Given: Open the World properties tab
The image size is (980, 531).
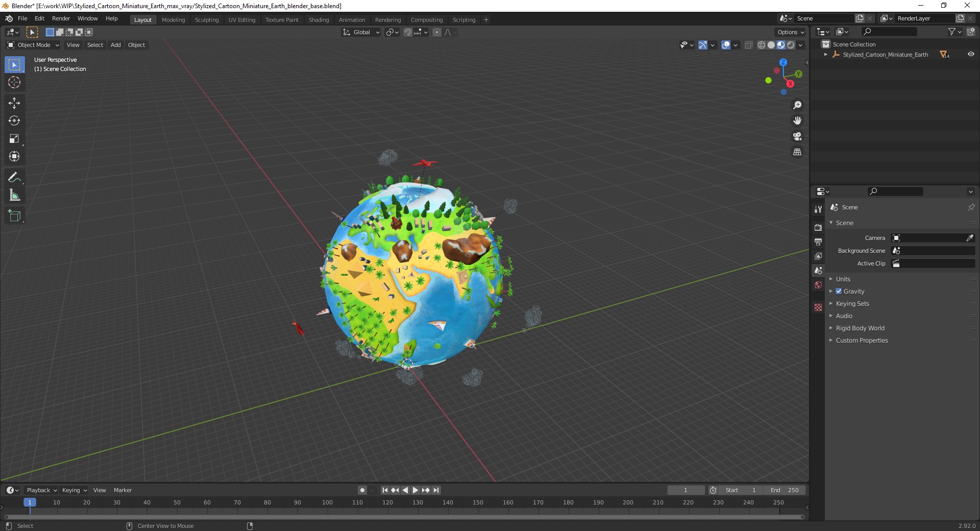Looking at the screenshot, I should point(818,285).
